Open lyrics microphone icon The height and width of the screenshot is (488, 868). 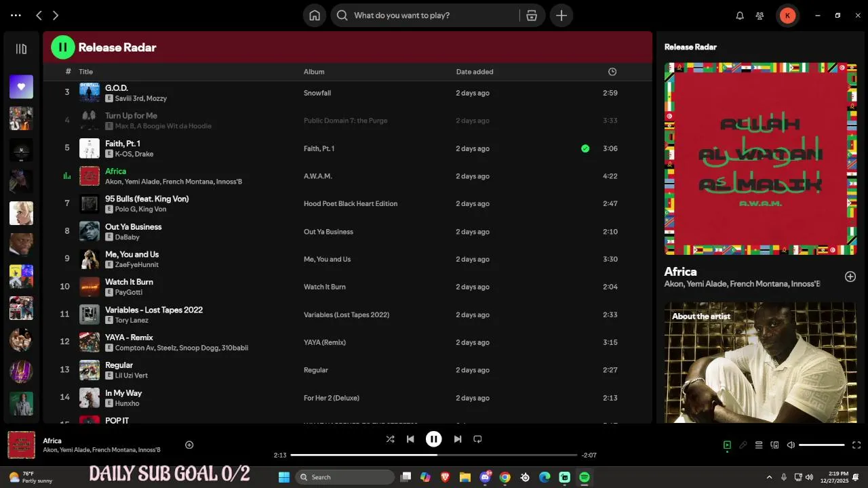point(743,445)
